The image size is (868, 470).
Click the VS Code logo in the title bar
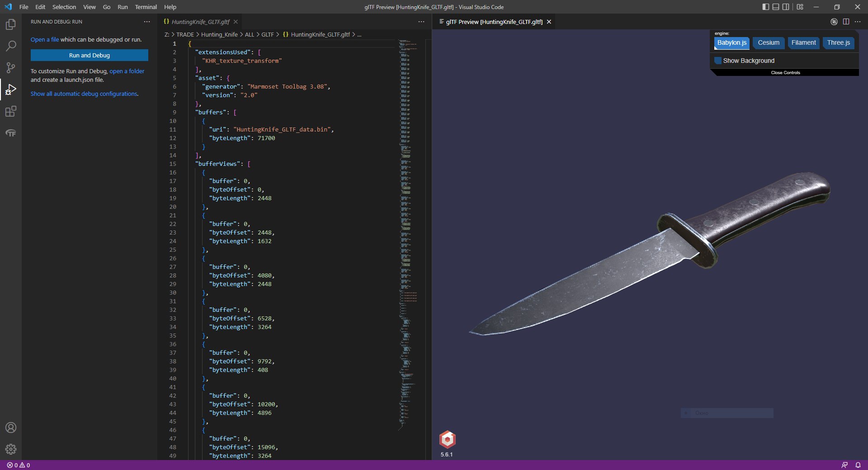click(x=8, y=7)
